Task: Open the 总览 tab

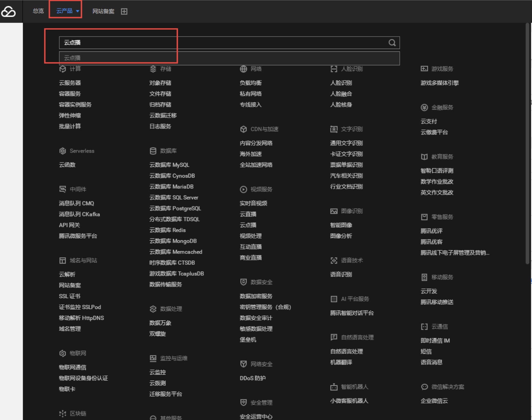Action: [38, 11]
